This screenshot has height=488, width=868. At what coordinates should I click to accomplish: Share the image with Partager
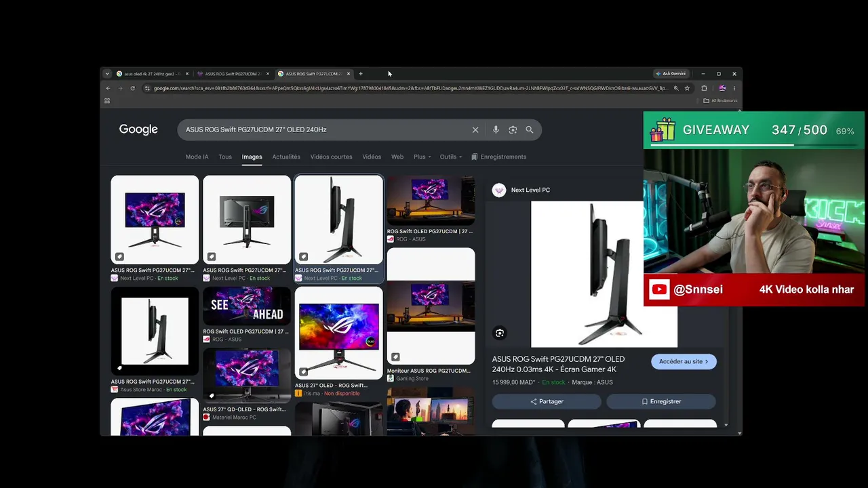pyautogui.click(x=547, y=401)
